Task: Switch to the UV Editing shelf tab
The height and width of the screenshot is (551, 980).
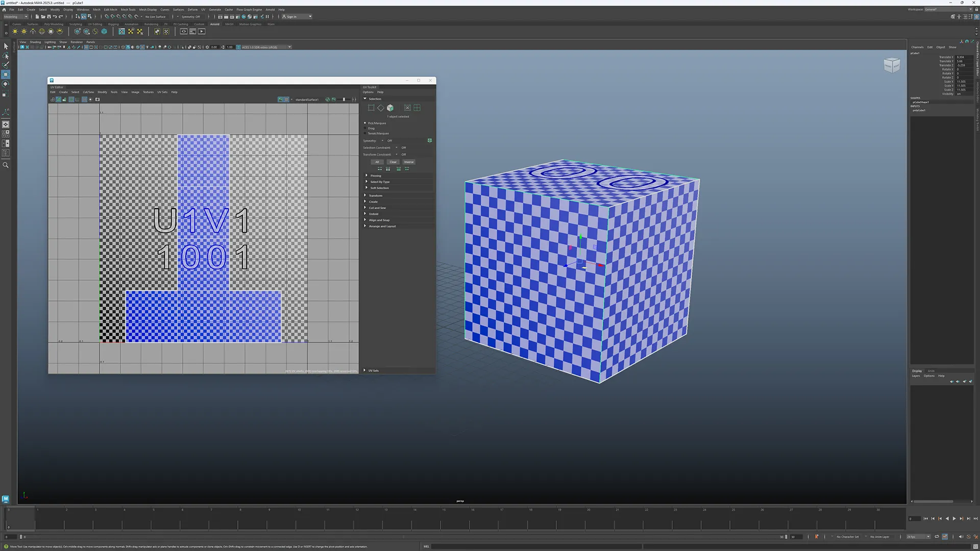Action: pyautogui.click(x=95, y=24)
